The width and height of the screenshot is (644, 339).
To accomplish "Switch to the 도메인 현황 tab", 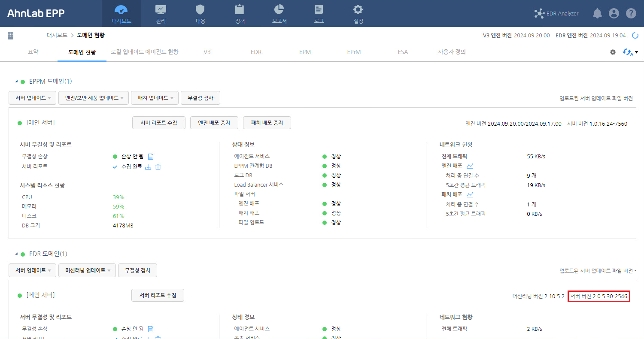I will [x=82, y=52].
